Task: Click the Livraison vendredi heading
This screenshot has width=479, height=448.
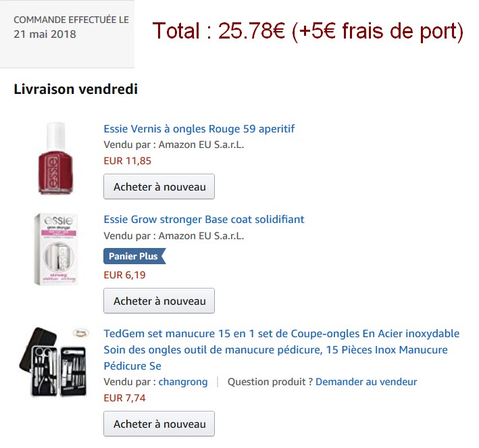Action: coord(76,89)
